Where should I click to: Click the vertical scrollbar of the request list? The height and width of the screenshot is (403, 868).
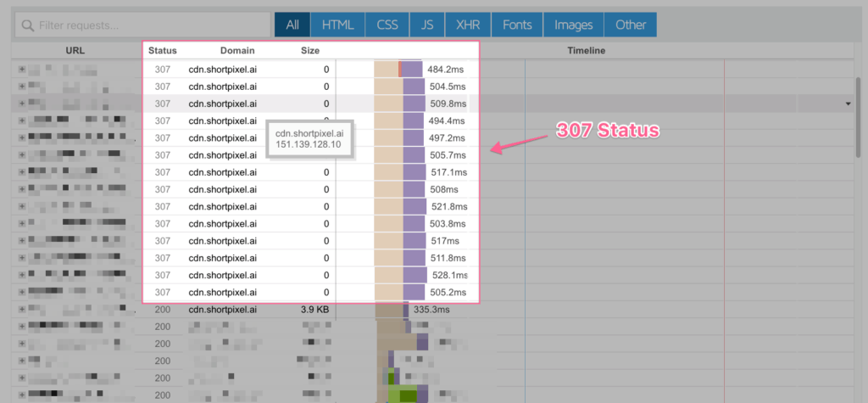pyautogui.click(x=859, y=119)
